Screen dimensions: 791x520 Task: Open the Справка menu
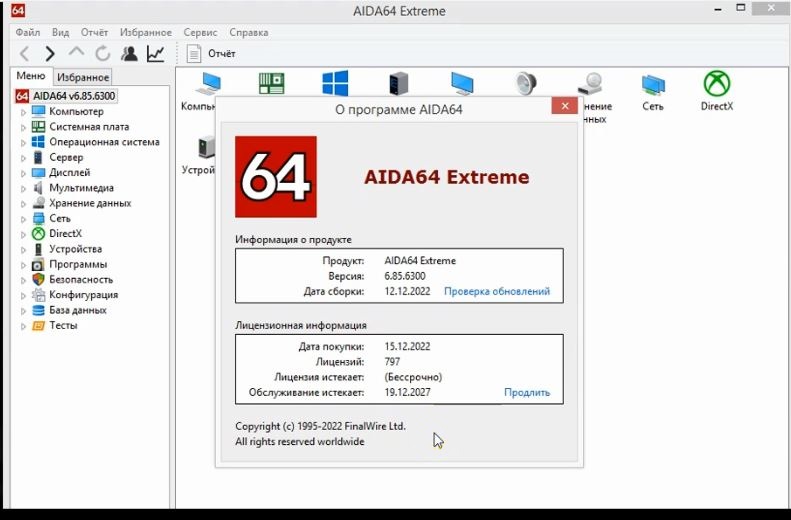tap(249, 32)
